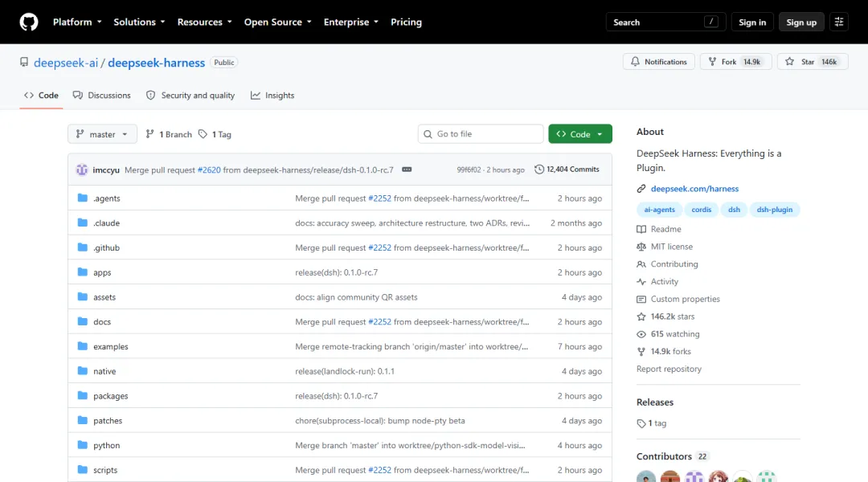Expand the Open Source menu

[277, 22]
